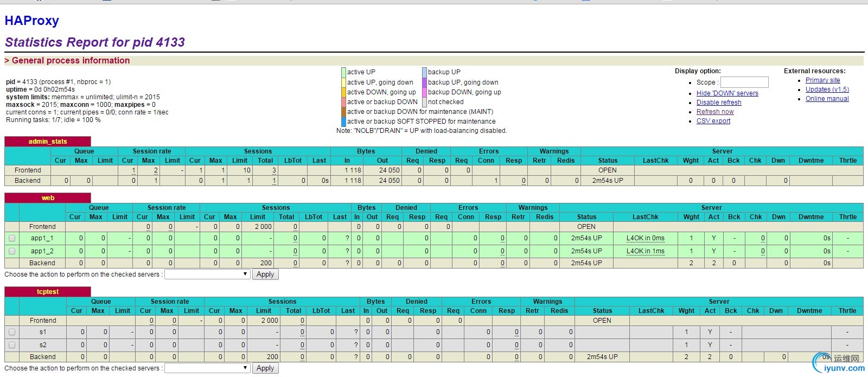
Task: Click the Dwntme column header in admin_stats table
Action: point(811,161)
